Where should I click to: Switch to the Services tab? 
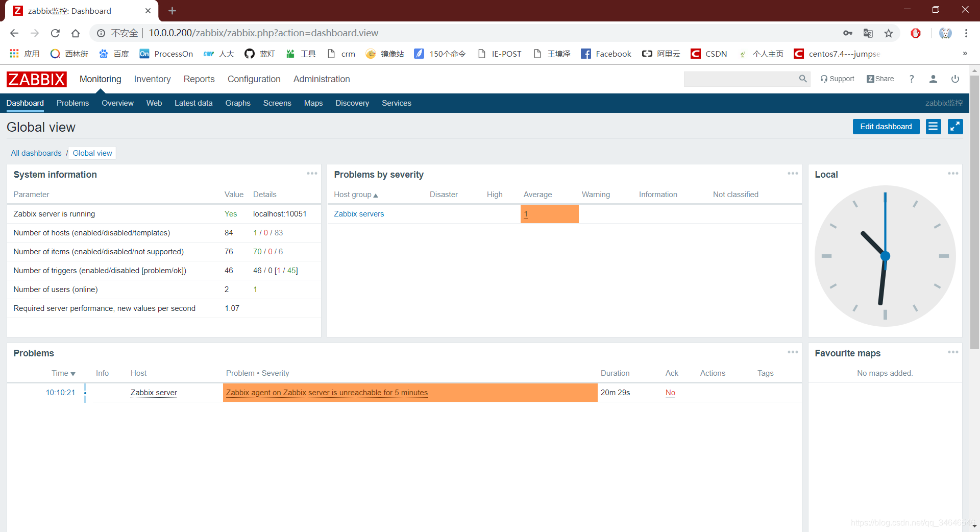pyautogui.click(x=397, y=103)
